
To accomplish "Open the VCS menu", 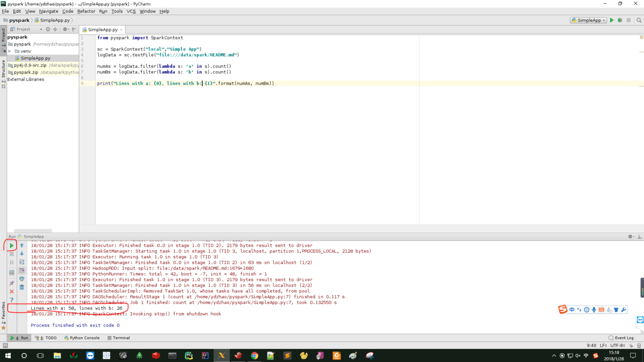I will click(x=131, y=11).
